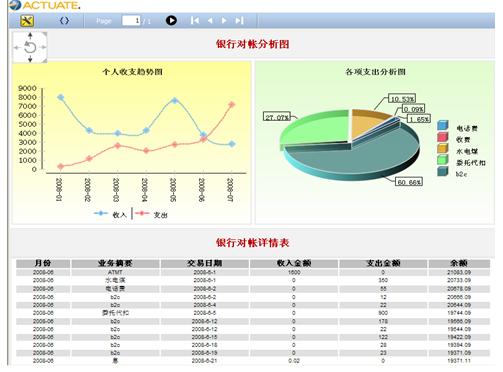503x372 pixels.
Task: Jump to last page arrow
Action: (239, 21)
